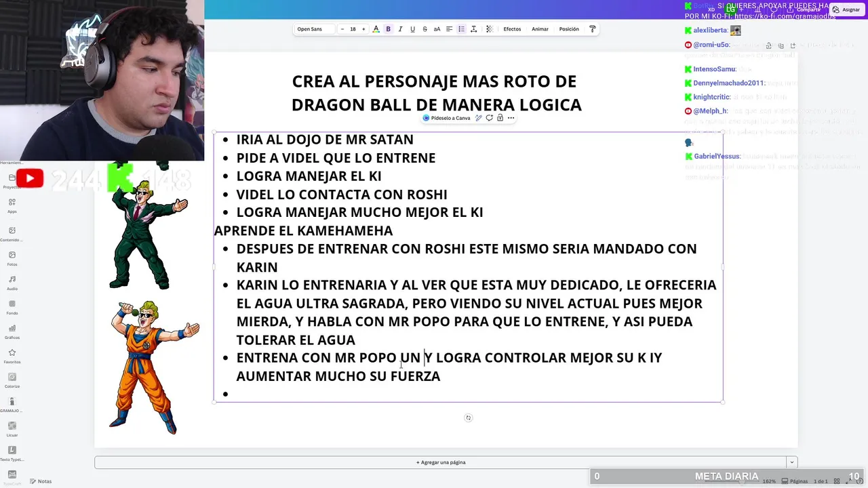Open the TypeCraft app

12,477
